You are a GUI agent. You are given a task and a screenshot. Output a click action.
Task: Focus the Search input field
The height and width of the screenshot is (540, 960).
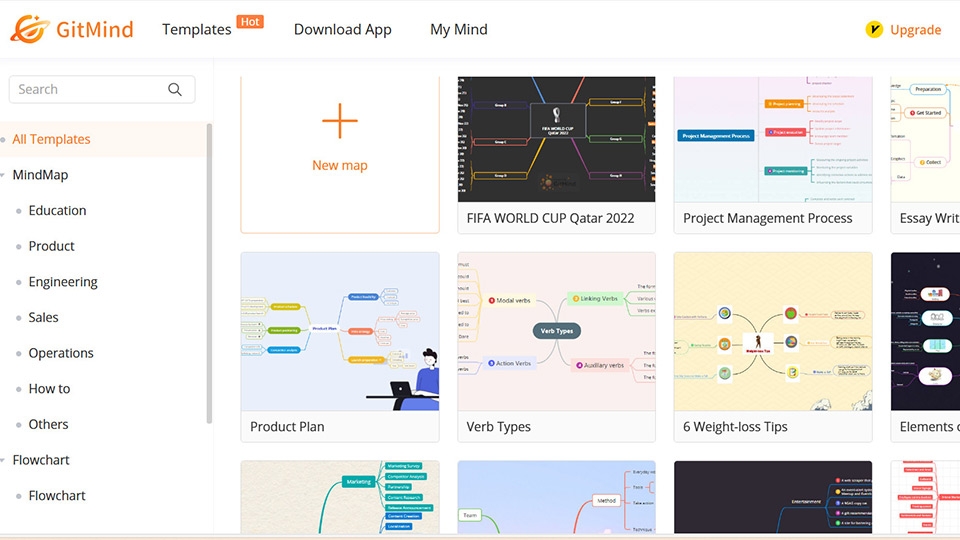[x=102, y=89]
